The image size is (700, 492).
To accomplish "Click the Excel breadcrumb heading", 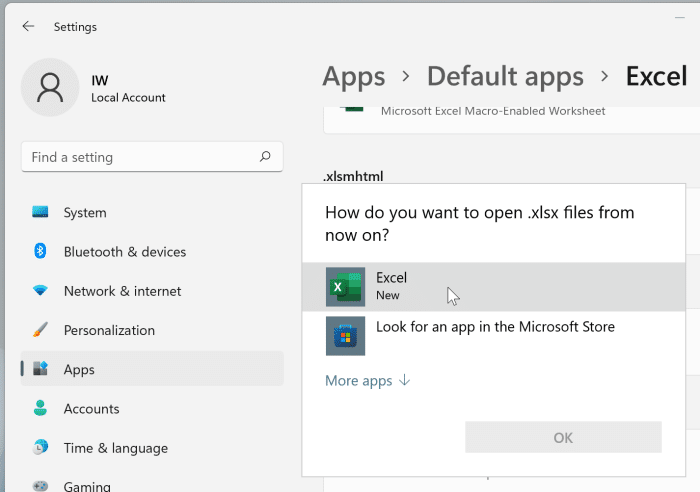I will pyautogui.click(x=656, y=76).
